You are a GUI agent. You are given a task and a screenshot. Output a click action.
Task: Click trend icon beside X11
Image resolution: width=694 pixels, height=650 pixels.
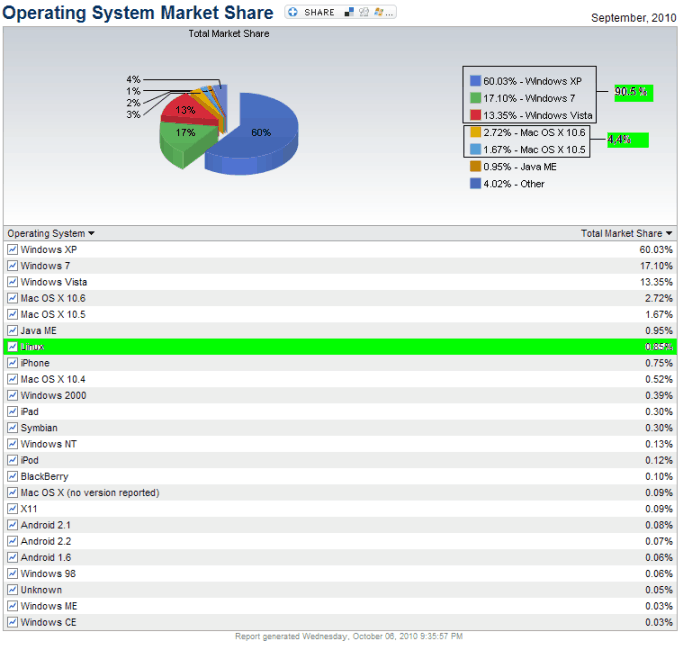12,509
